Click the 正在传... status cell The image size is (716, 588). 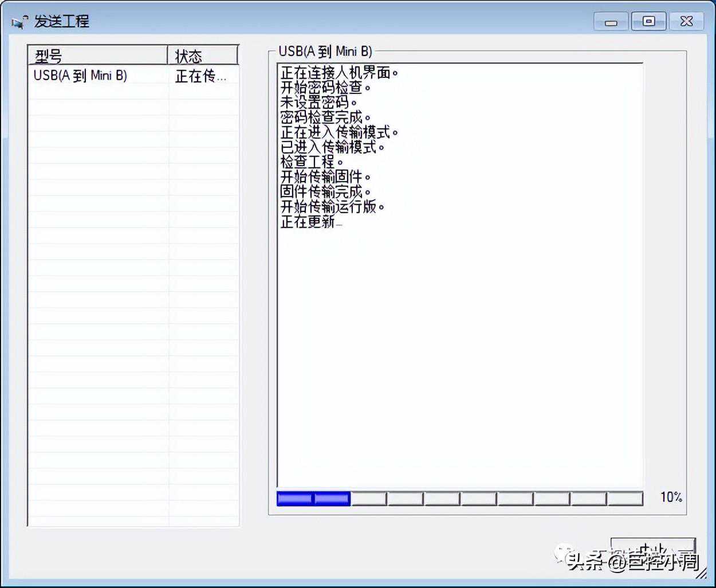[200, 76]
